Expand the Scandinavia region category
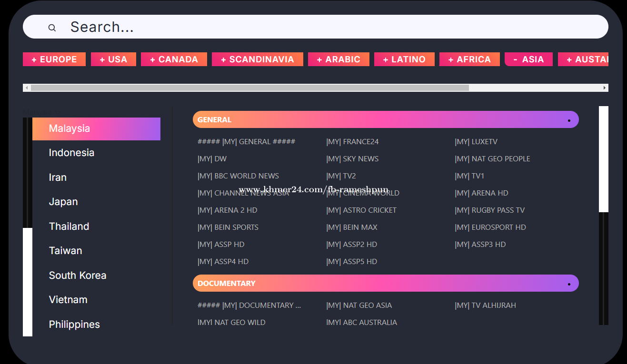Image resolution: width=627 pixels, height=364 pixels. (x=257, y=59)
